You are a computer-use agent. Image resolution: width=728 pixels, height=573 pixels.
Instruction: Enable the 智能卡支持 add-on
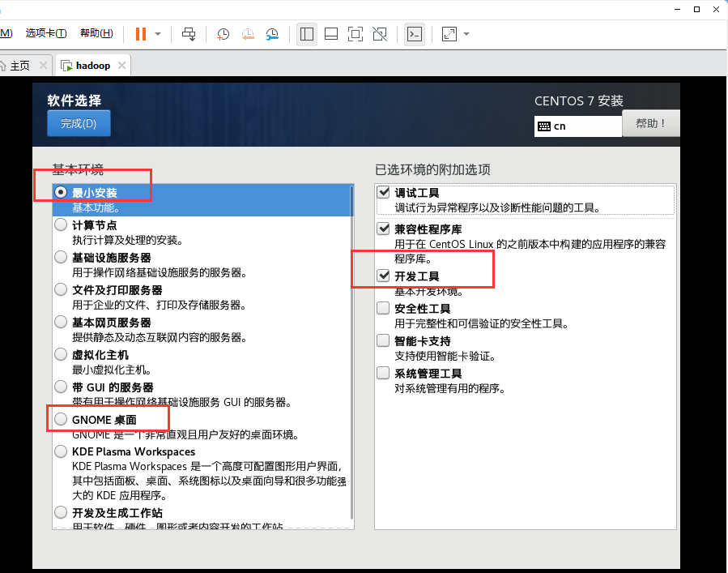(x=383, y=340)
